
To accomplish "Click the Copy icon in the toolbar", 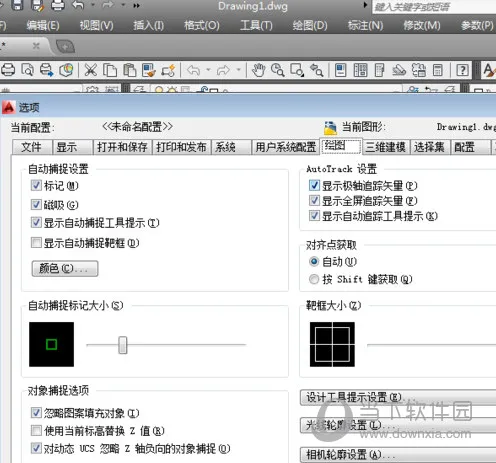I will pos(110,70).
